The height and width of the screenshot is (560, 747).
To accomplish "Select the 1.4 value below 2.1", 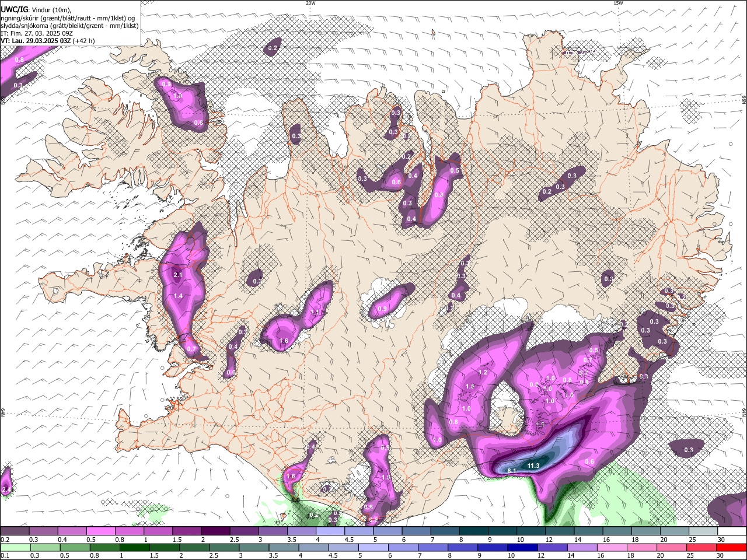I will click(x=178, y=296).
